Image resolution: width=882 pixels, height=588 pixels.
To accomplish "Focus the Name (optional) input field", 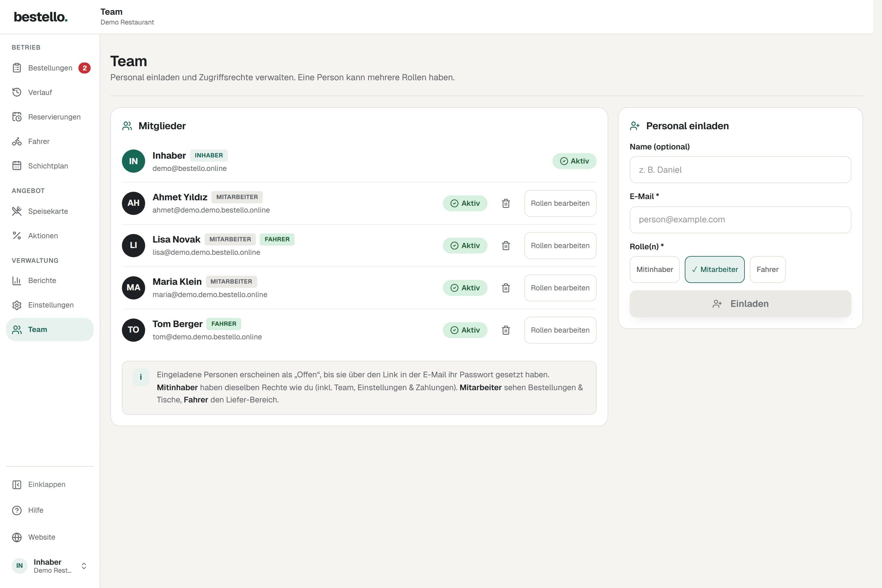I will (x=740, y=170).
